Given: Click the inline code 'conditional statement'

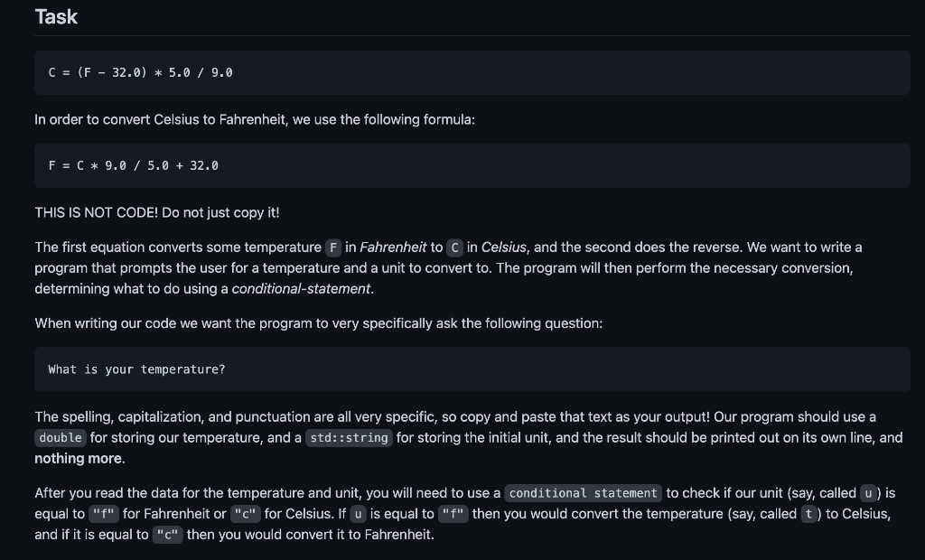Looking at the screenshot, I should click(x=584, y=493).
